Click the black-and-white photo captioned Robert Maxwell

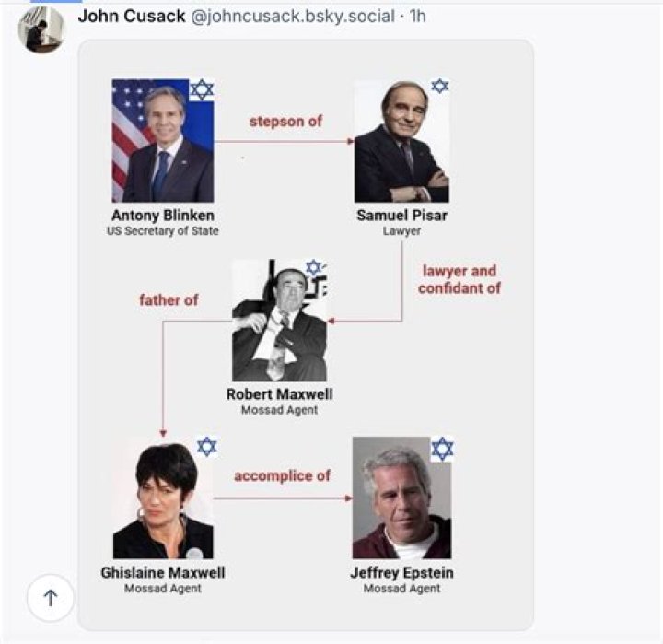pyautogui.click(x=279, y=320)
